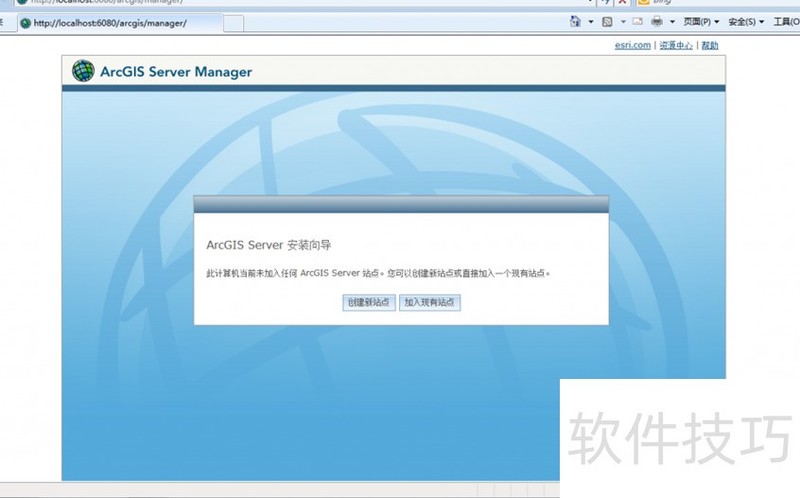Image resolution: width=800 pixels, height=498 pixels.
Task: Click the tab's page favicon
Action: click(x=25, y=22)
